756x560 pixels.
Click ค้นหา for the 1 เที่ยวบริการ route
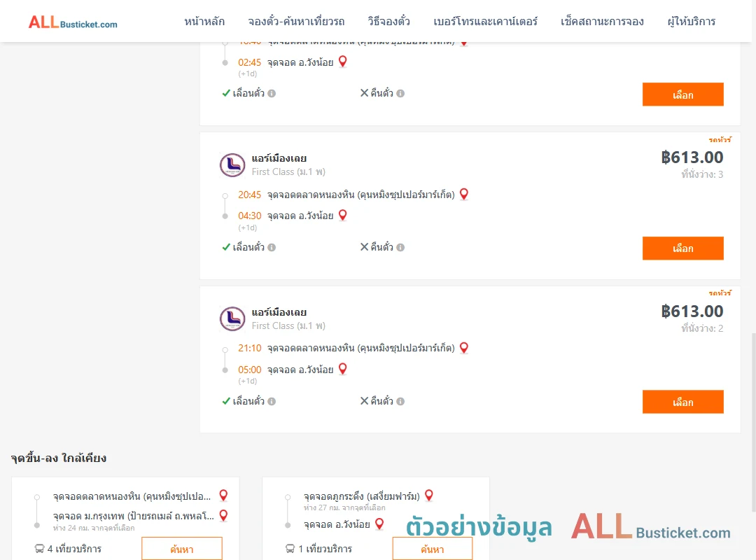(x=433, y=549)
